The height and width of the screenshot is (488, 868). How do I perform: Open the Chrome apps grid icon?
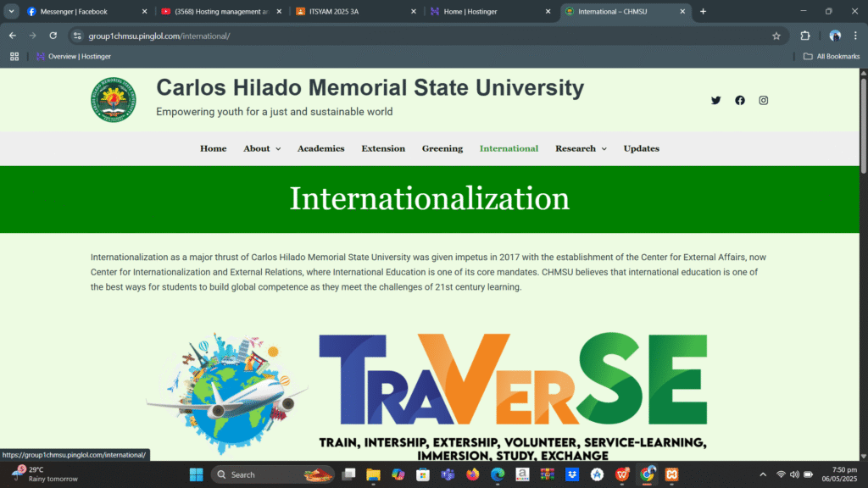pos(14,57)
